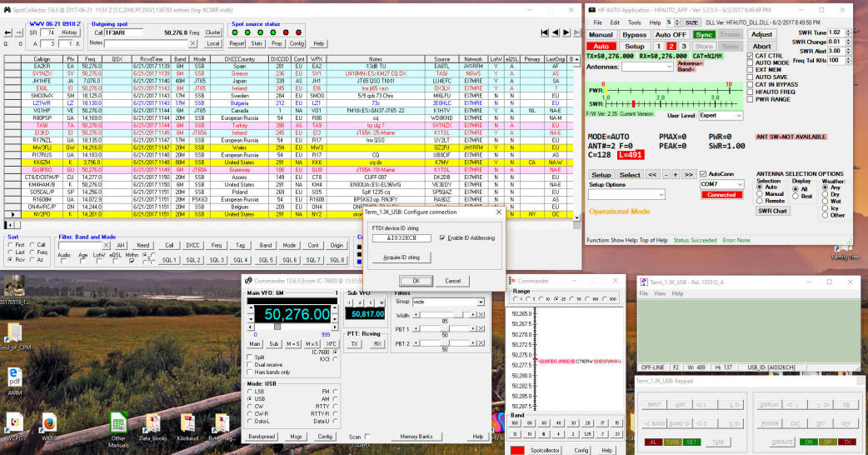Viewport: 868px width, 455px height.
Task: Reset the PBT 1 filter with its X icon
Action: (481, 329)
